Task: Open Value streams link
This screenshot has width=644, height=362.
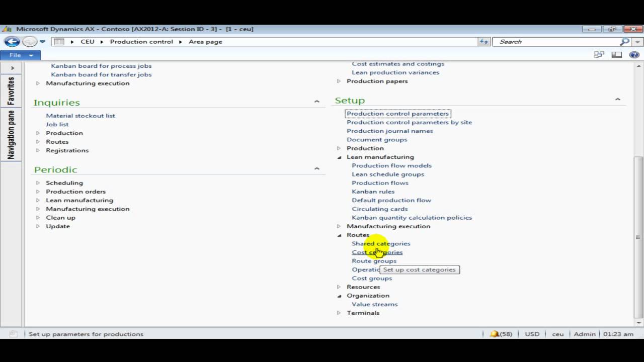Action: pyautogui.click(x=374, y=304)
